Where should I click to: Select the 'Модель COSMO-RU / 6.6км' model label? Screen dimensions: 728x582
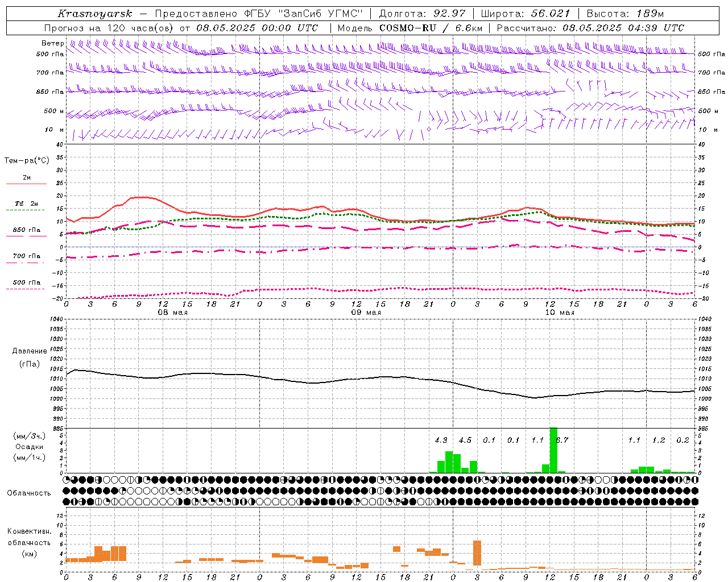(410, 28)
